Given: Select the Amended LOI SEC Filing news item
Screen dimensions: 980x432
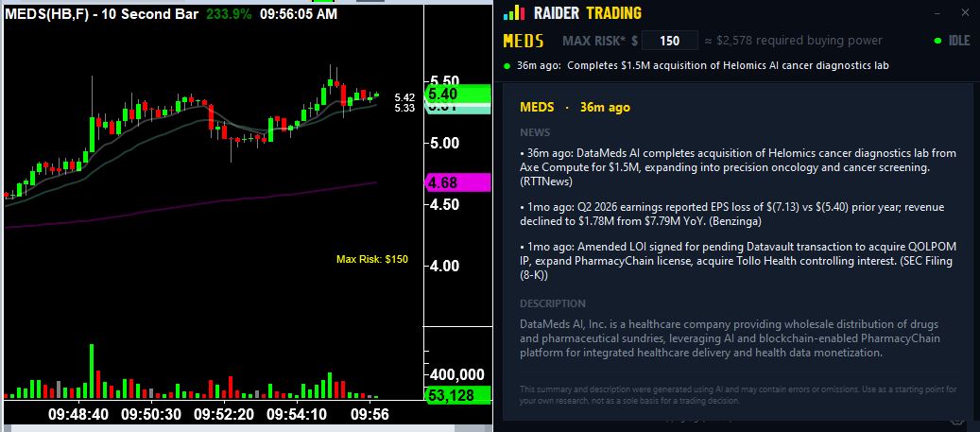Looking at the screenshot, I should click(737, 260).
